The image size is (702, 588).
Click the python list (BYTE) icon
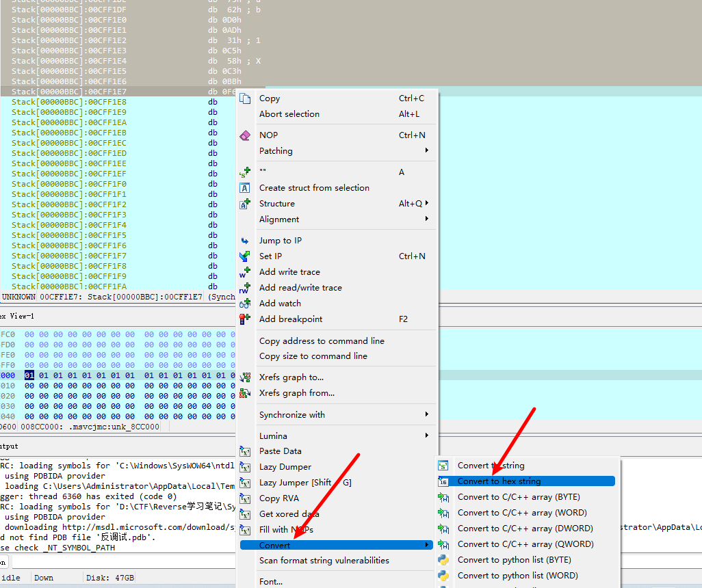[443, 560]
